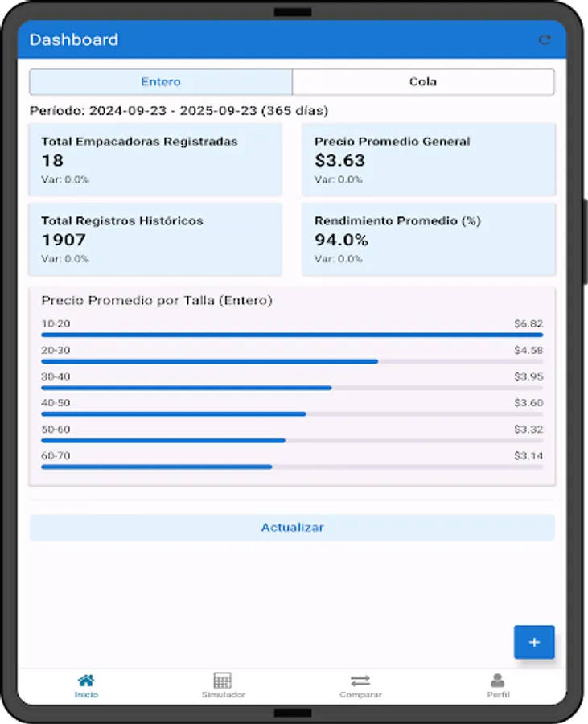The image size is (588, 724).
Task: Click the 10-20 size label
Action: pyautogui.click(x=56, y=323)
